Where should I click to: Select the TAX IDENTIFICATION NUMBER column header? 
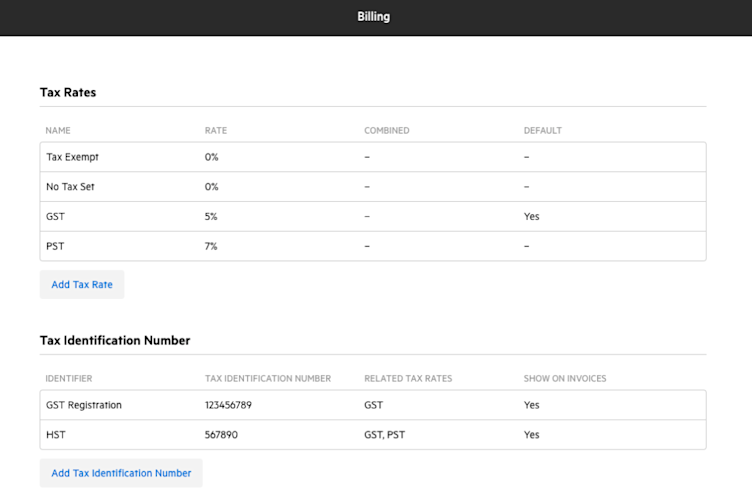click(x=267, y=379)
